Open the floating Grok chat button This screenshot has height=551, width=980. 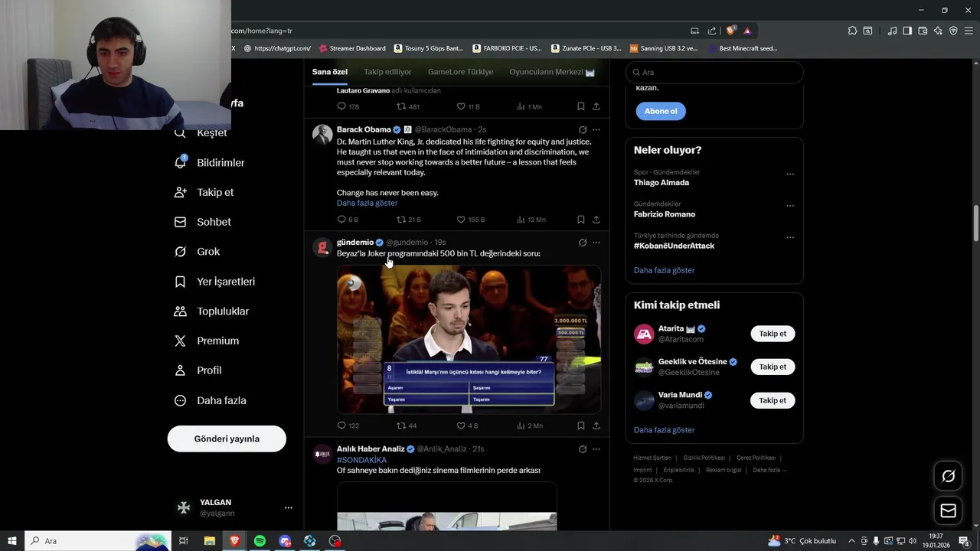tap(948, 476)
